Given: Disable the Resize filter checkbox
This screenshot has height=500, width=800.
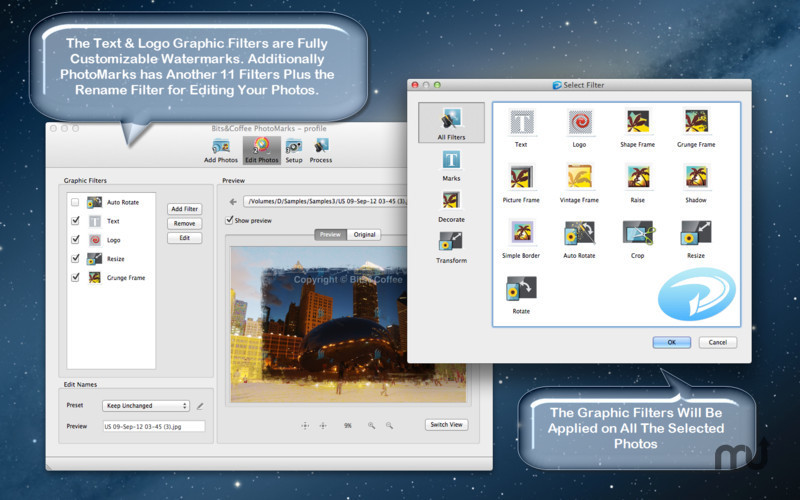Looking at the screenshot, I should (x=75, y=258).
